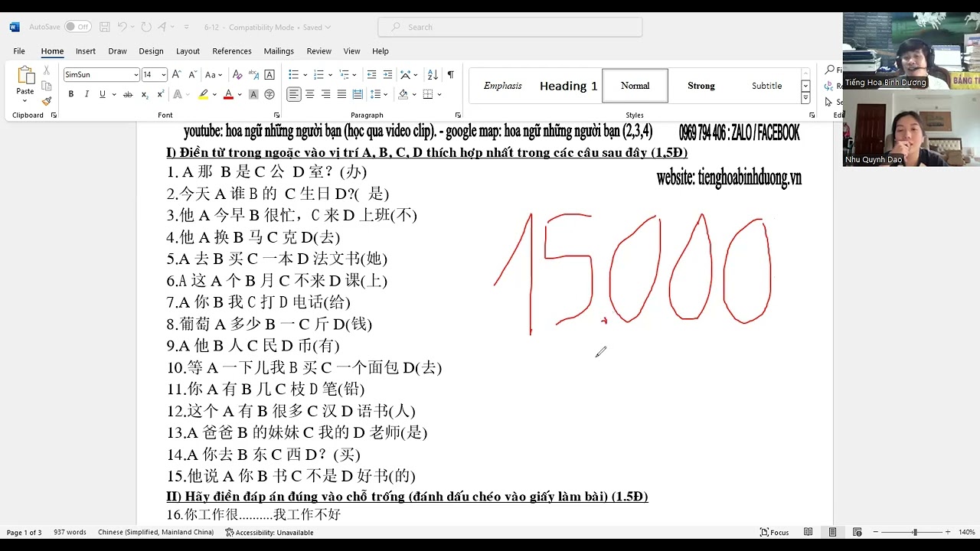Click the Enclose Characters icon
980x551 pixels.
[269, 94]
